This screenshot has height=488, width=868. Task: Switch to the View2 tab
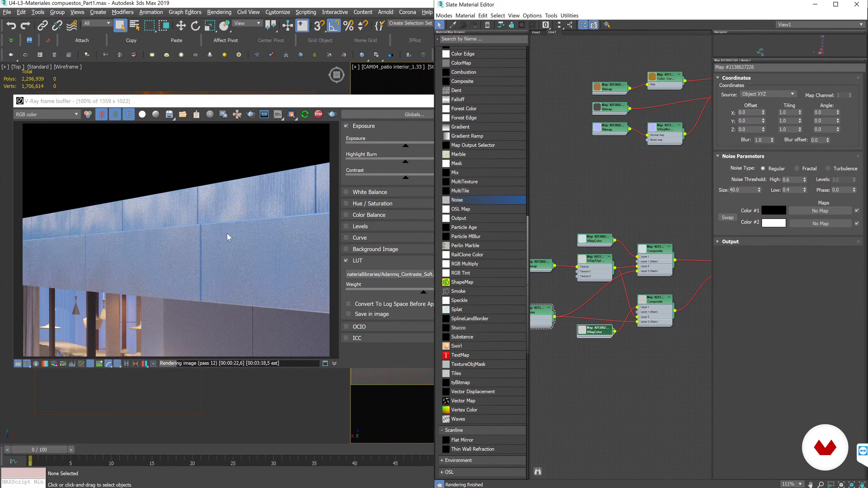tap(536, 32)
